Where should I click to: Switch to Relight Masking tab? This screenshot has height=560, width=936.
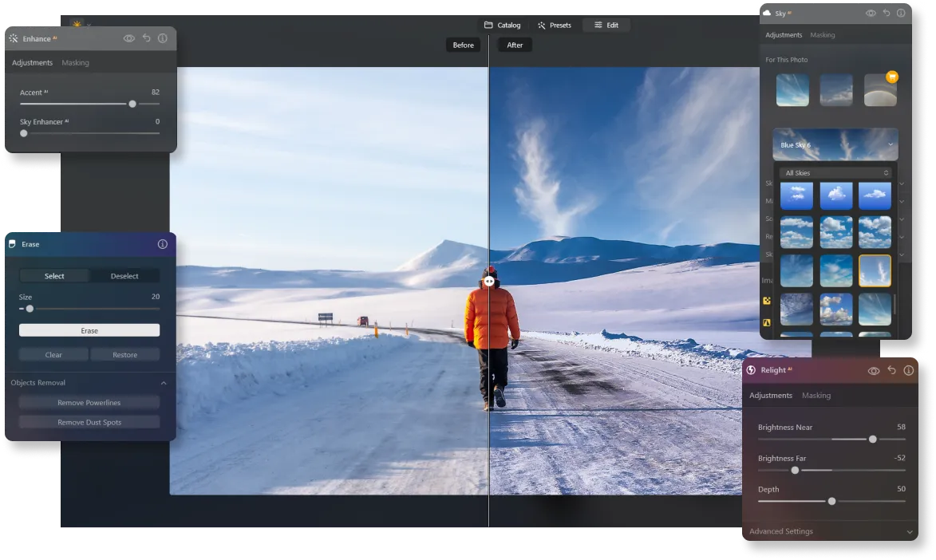(816, 395)
